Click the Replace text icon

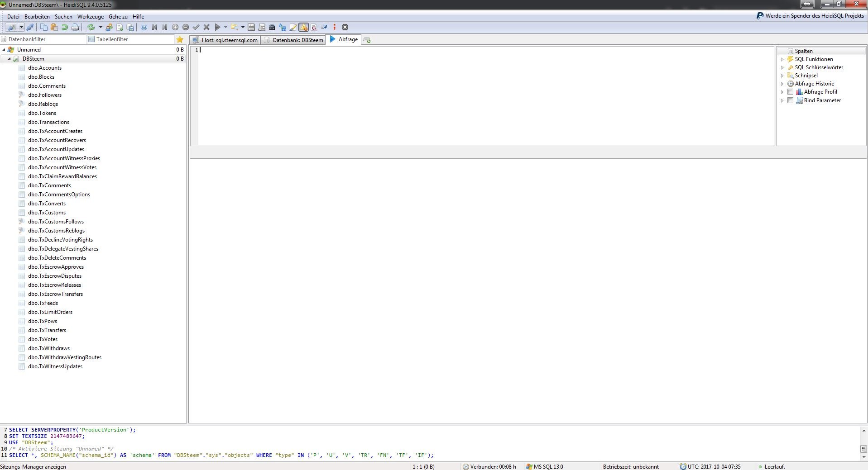coord(283,27)
